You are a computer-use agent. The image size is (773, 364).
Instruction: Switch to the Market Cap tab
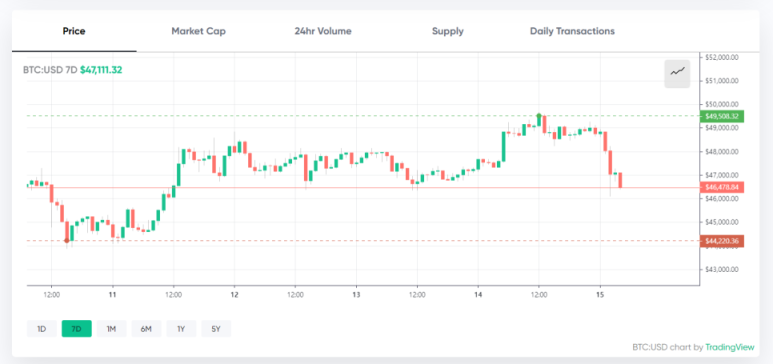pyautogui.click(x=199, y=31)
